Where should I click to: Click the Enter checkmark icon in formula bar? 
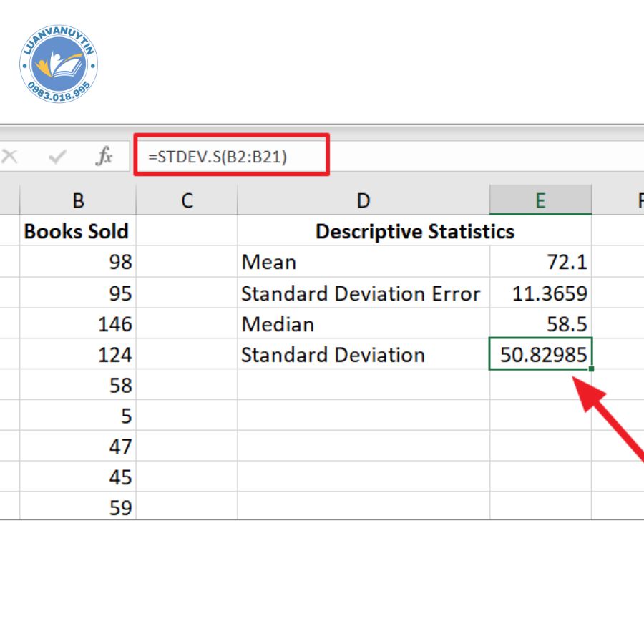click(57, 156)
